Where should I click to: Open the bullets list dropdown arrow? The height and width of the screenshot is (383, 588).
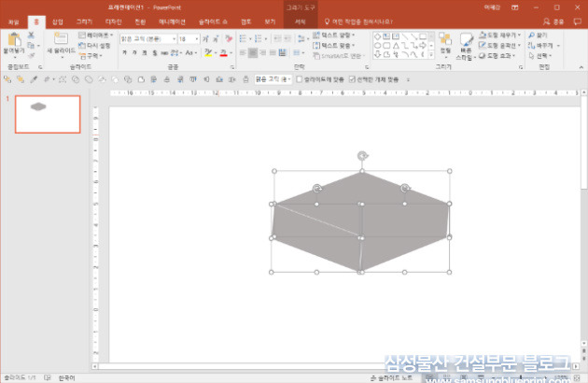[x=250, y=38]
